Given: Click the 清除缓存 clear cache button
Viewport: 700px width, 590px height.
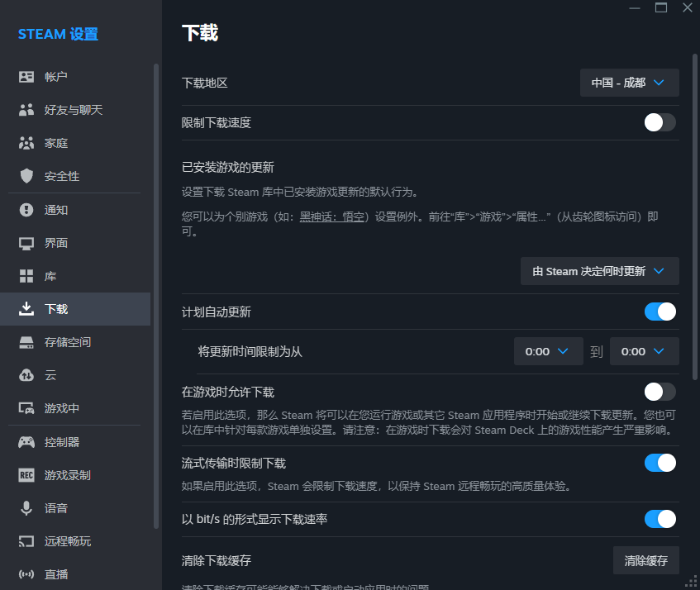Looking at the screenshot, I should [x=645, y=560].
